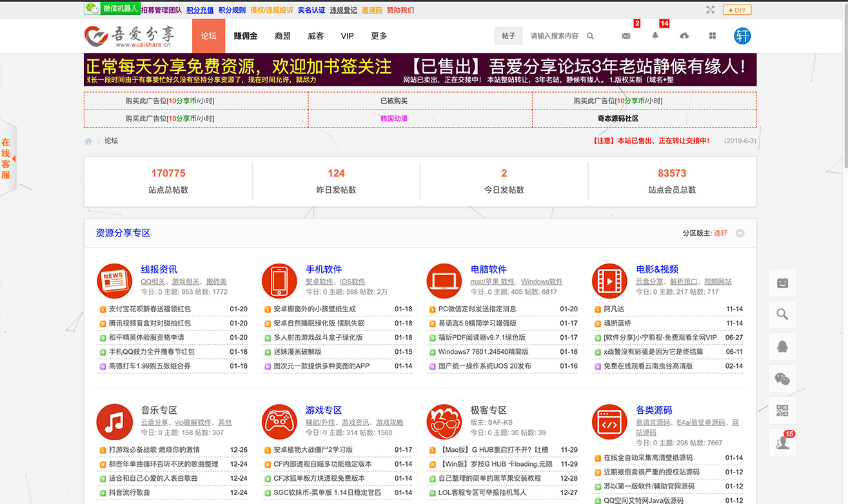
Task: Click the sidebar user icon with badge 15
Action: 782,442
